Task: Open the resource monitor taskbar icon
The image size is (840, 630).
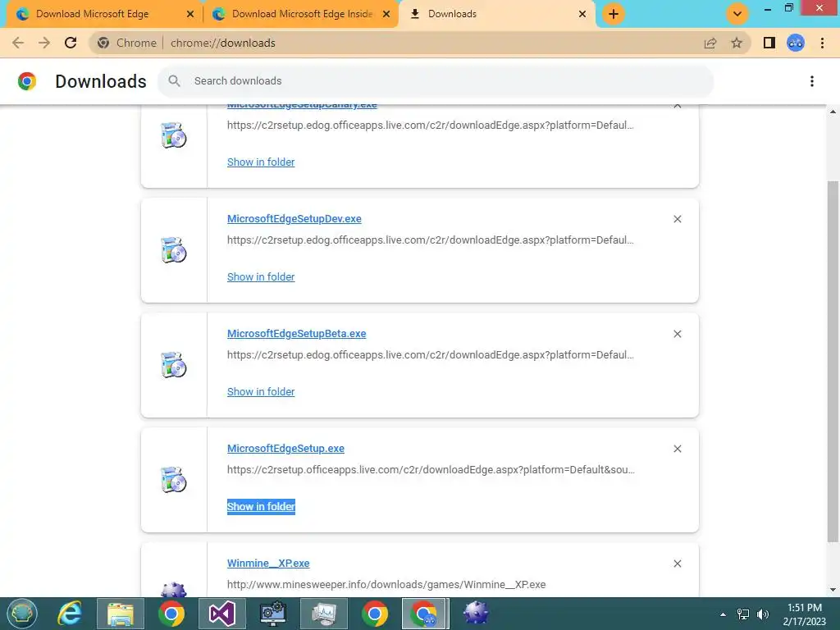Action: tap(323, 614)
